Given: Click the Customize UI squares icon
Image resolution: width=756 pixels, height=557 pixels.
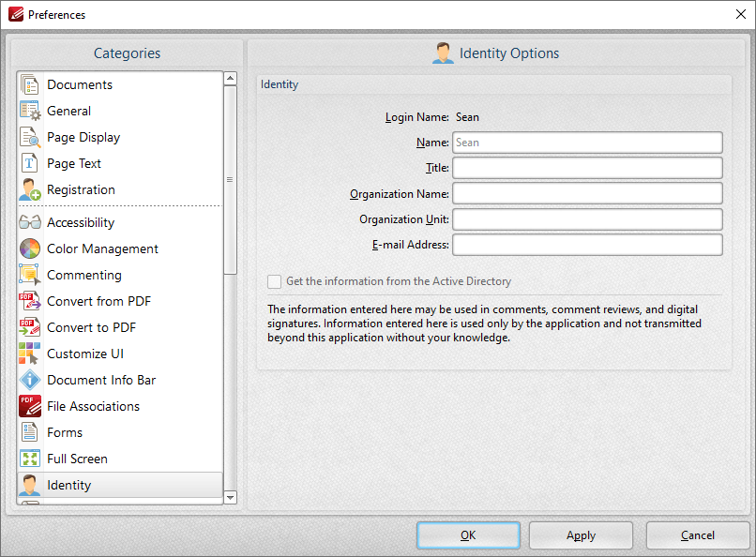Looking at the screenshot, I should (x=30, y=354).
